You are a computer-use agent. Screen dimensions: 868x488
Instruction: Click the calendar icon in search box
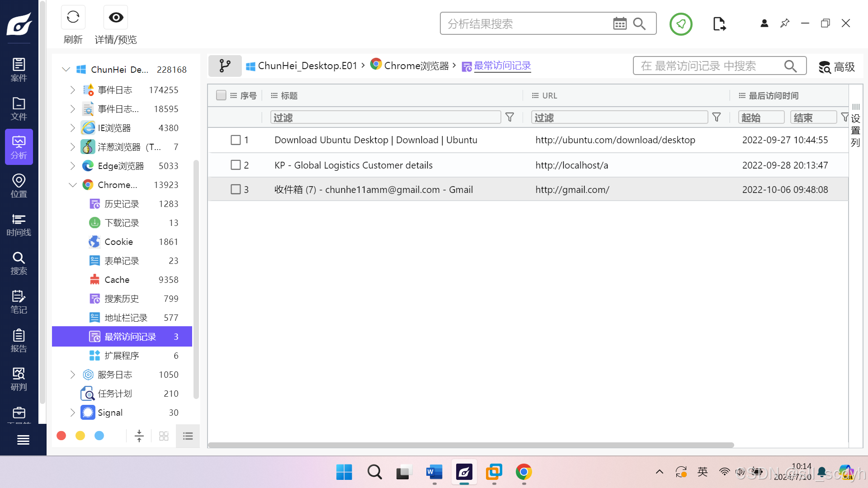(619, 23)
